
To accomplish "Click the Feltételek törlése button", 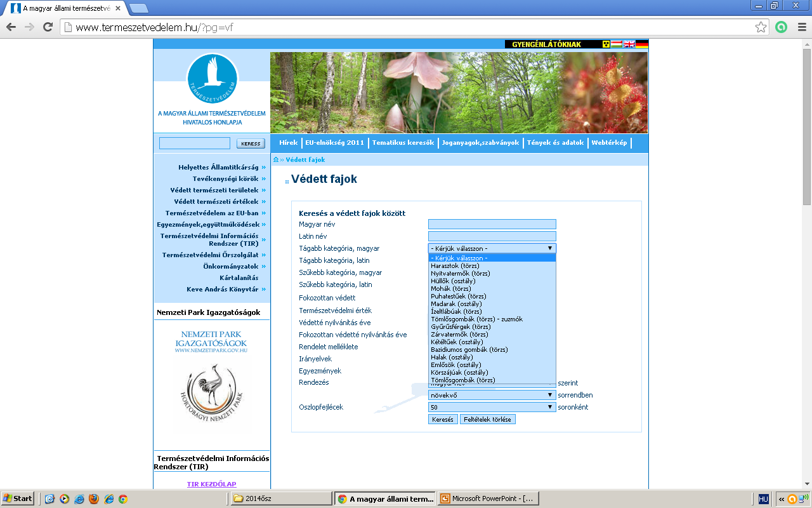I will pos(488,420).
